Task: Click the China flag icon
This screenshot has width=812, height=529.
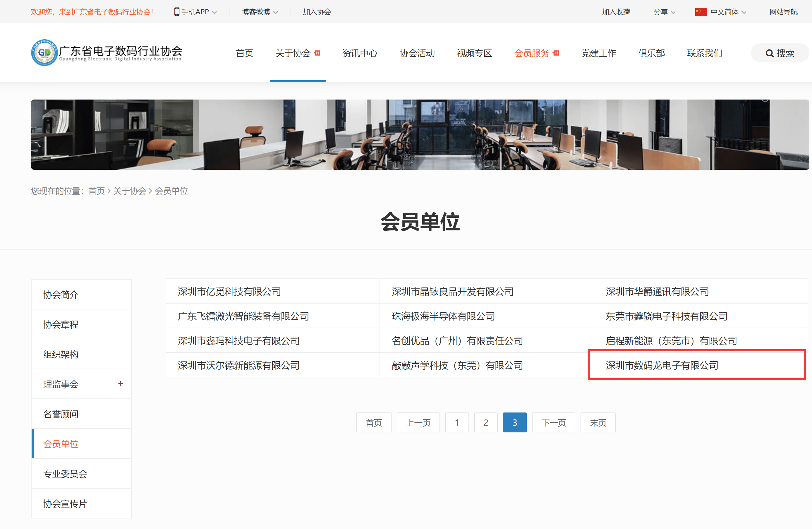Action: (x=700, y=12)
